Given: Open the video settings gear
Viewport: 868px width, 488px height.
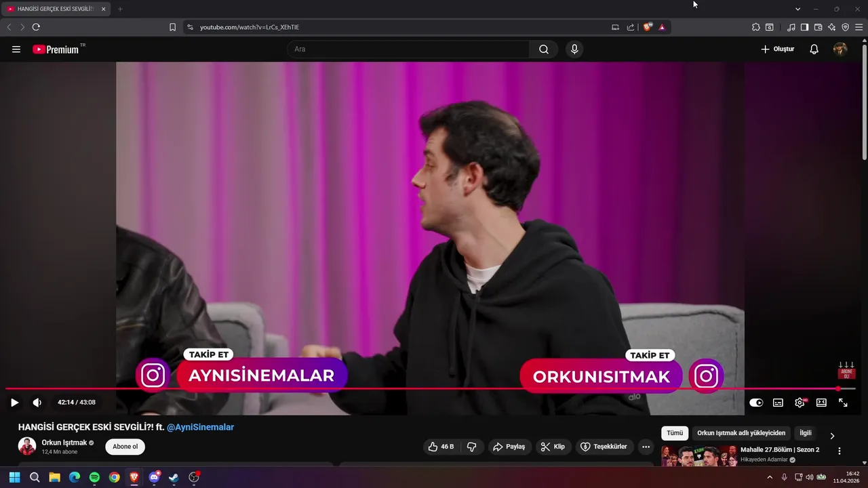Looking at the screenshot, I should pyautogui.click(x=800, y=403).
